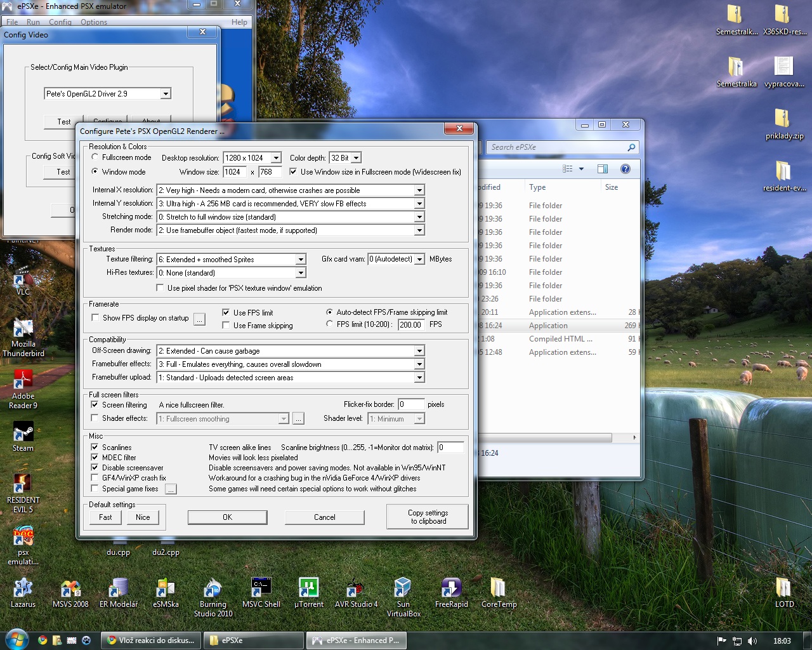Open the resident-ev folder desktop icon
812x650 pixels.
pos(784,175)
